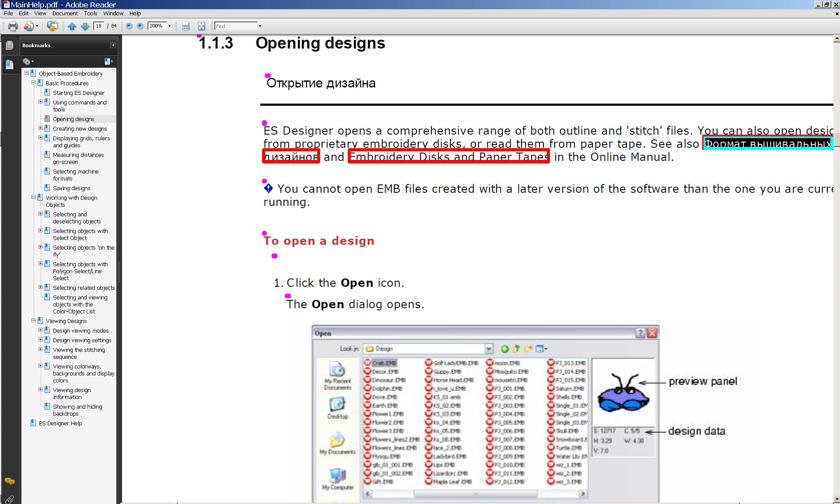Collapse the Bookmarks panel with arrow button
This screenshot has width=840, height=504.
(x=113, y=45)
